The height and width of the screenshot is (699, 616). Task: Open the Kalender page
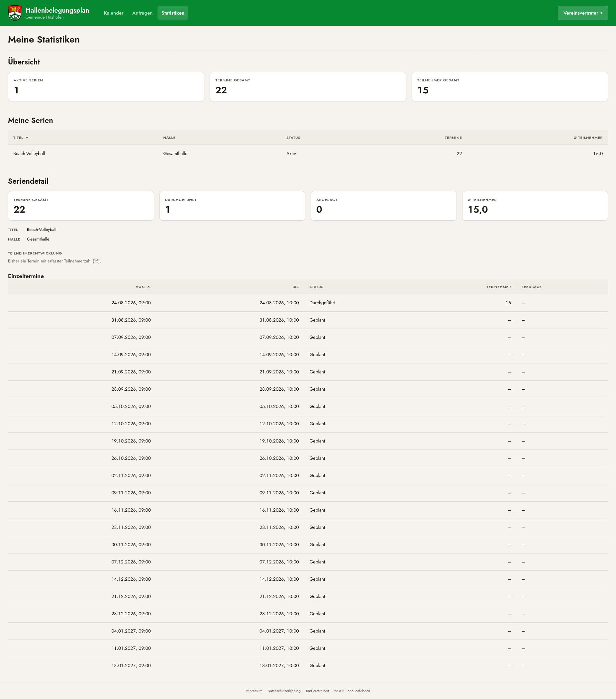[x=114, y=13]
